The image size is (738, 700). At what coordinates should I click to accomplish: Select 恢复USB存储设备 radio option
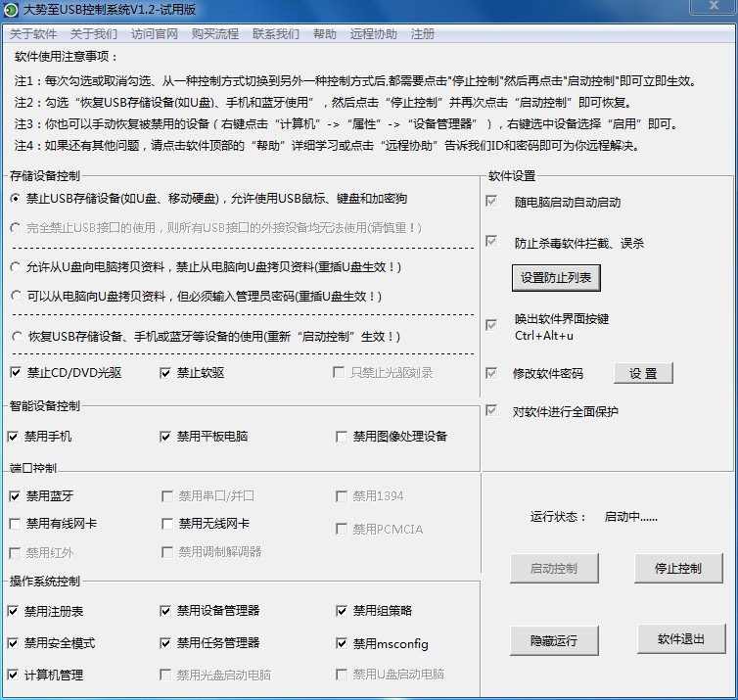point(16,337)
